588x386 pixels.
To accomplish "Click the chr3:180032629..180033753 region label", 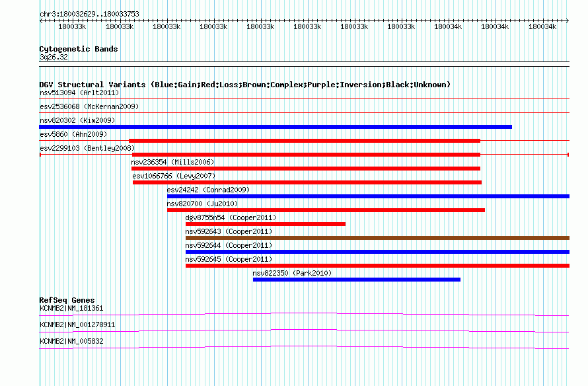I will (x=89, y=14).
